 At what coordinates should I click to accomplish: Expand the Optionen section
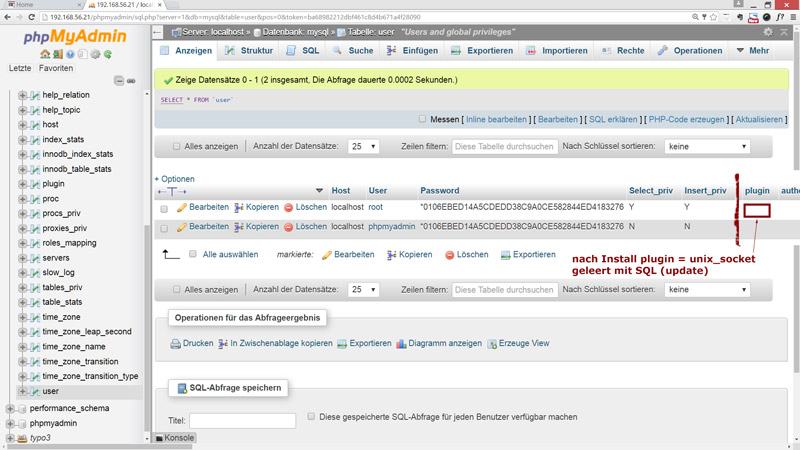tap(174, 179)
